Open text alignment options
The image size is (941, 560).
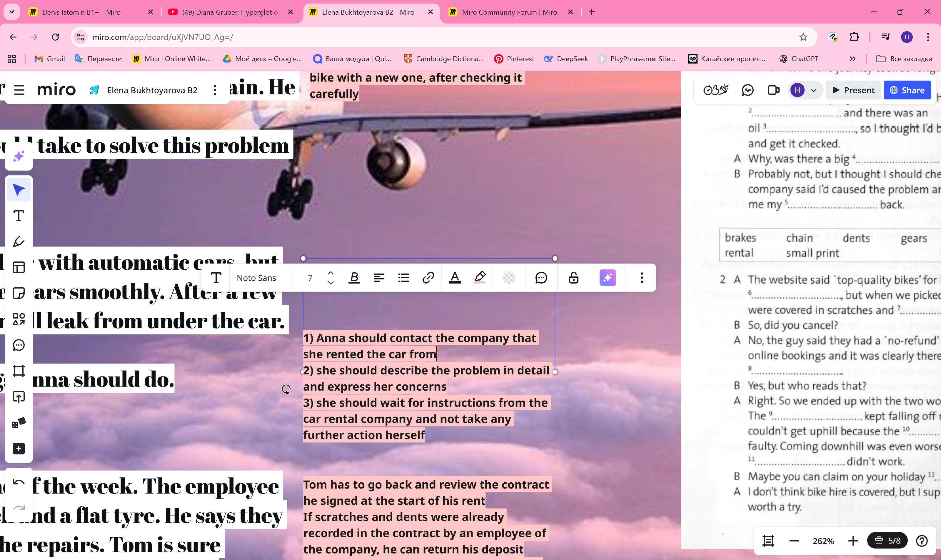point(378,278)
